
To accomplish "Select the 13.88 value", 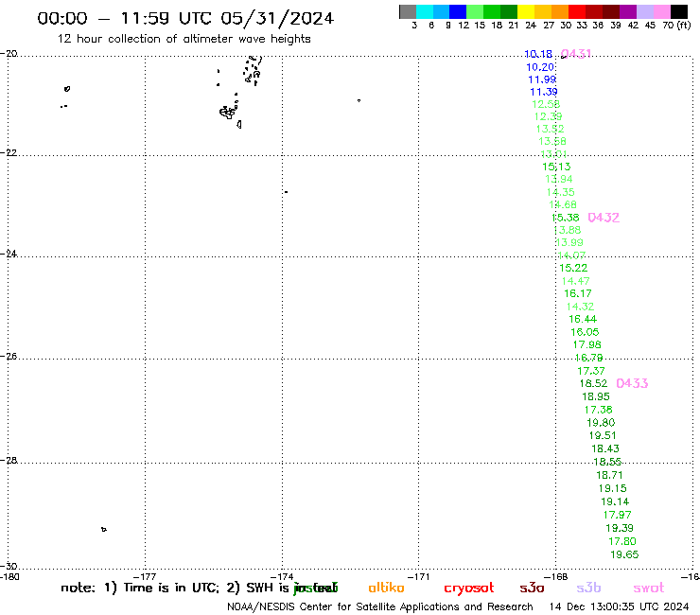I will click(x=568, y=230).
